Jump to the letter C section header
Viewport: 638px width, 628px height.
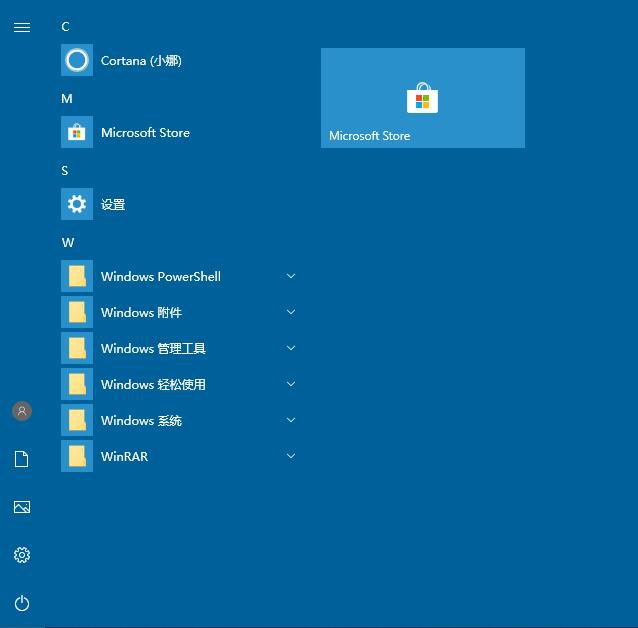pyautogui.click(x=65, y=27)
